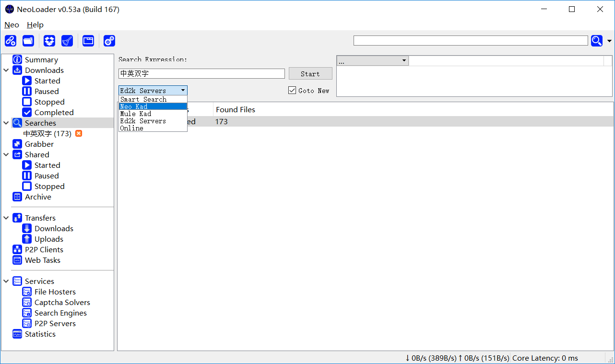This screenshot has width=615, height=364.
Task: Click the 173 cell under Found Files
Action: click(x=221, y=121)
